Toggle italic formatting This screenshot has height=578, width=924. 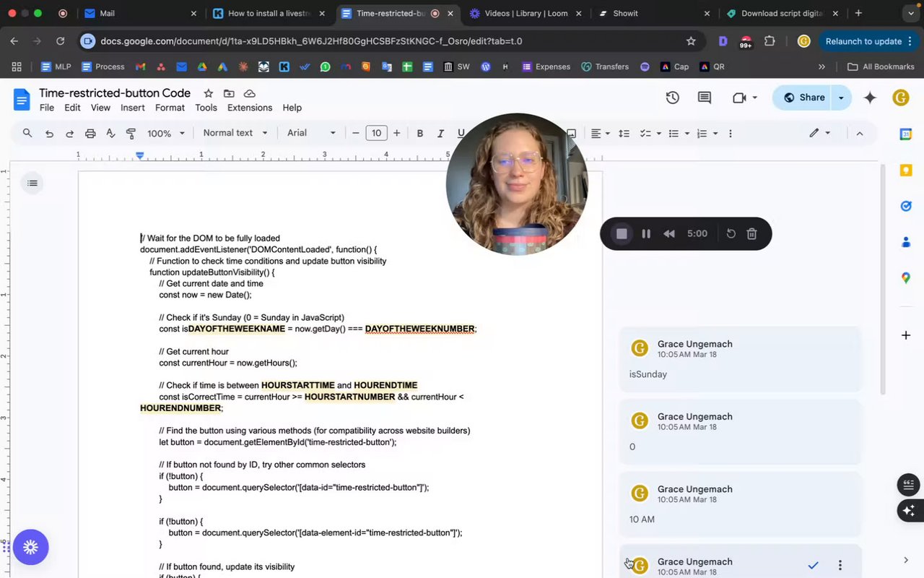tap(440, 133)
